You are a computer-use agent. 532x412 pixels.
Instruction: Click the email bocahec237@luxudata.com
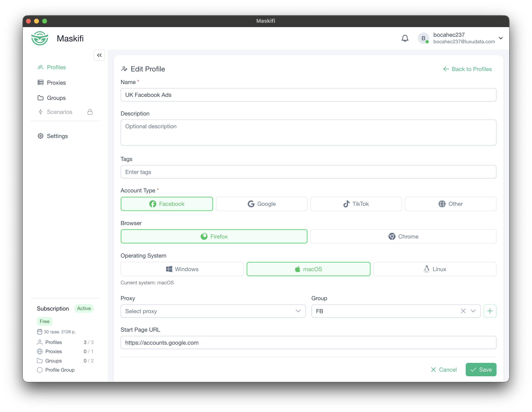pyautogui.click(x=464, y=42)
